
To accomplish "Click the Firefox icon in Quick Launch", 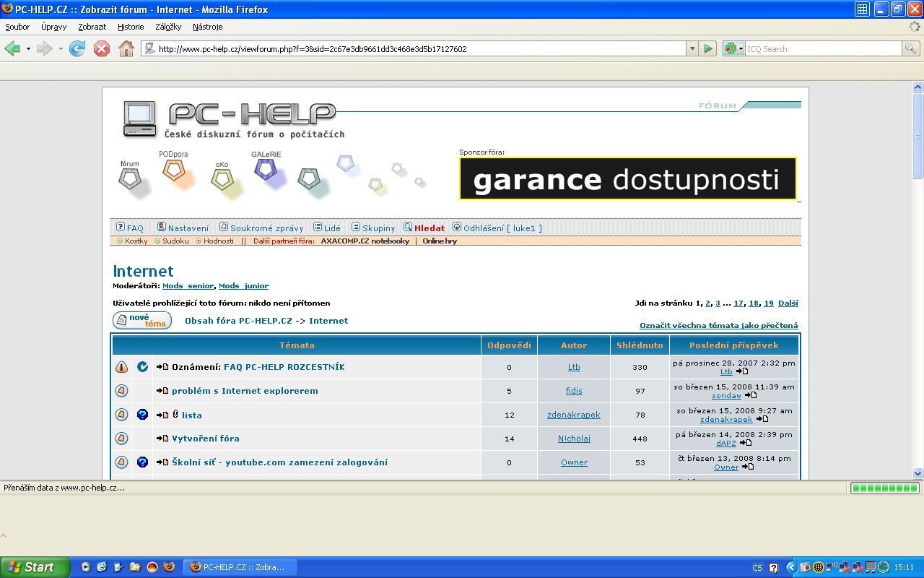I will click(x=169, y=567).
